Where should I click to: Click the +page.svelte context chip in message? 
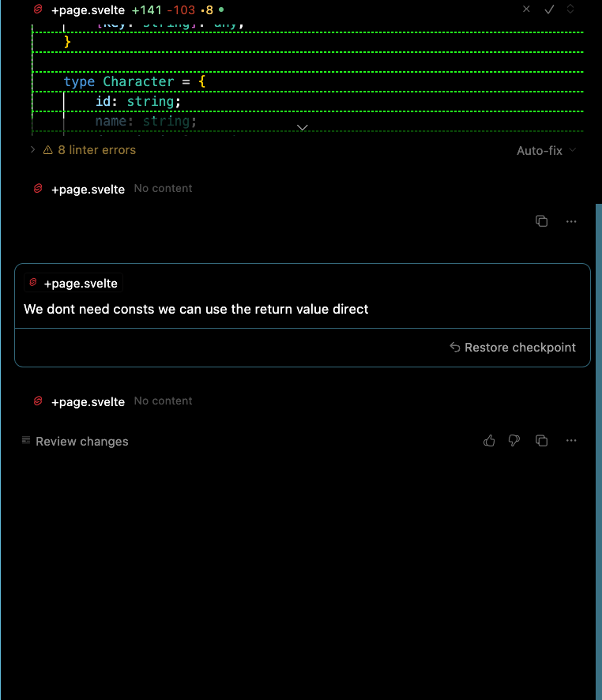(73, 283)
